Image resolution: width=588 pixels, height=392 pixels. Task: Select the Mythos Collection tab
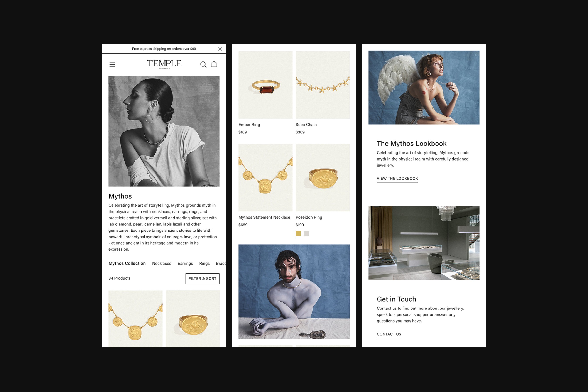coord(127,263)
